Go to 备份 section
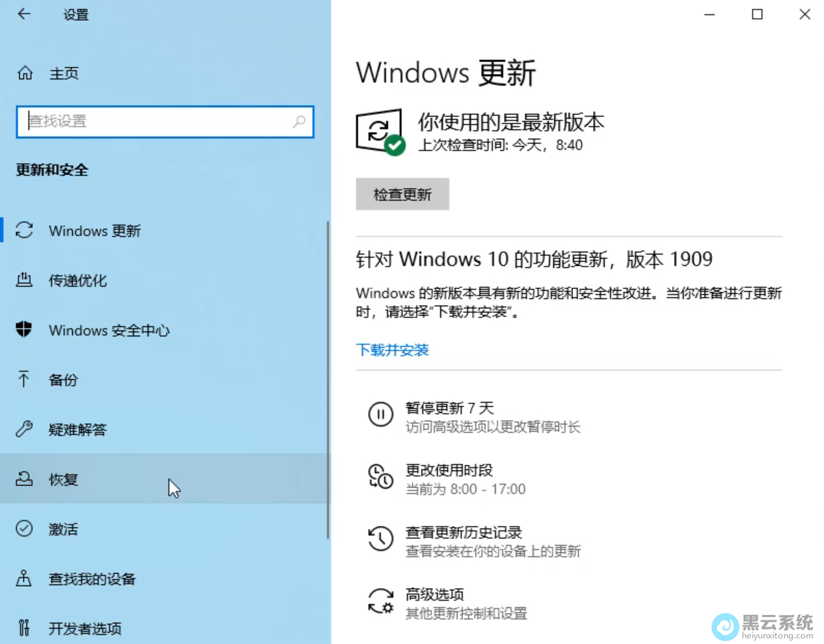 click(x=63, y=380)
